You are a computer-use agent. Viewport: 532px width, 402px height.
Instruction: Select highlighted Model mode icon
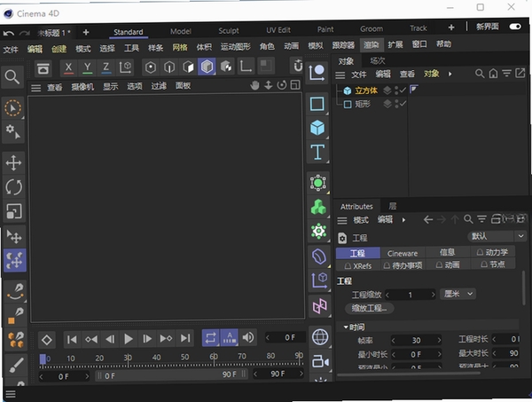pyautogui.click(x=207, y=67)
